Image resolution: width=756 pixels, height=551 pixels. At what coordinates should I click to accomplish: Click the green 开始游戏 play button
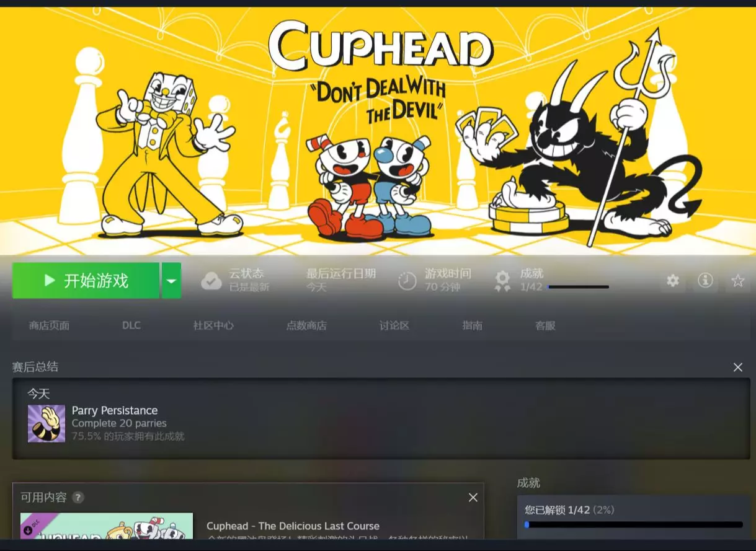click(x=86, y=281)
